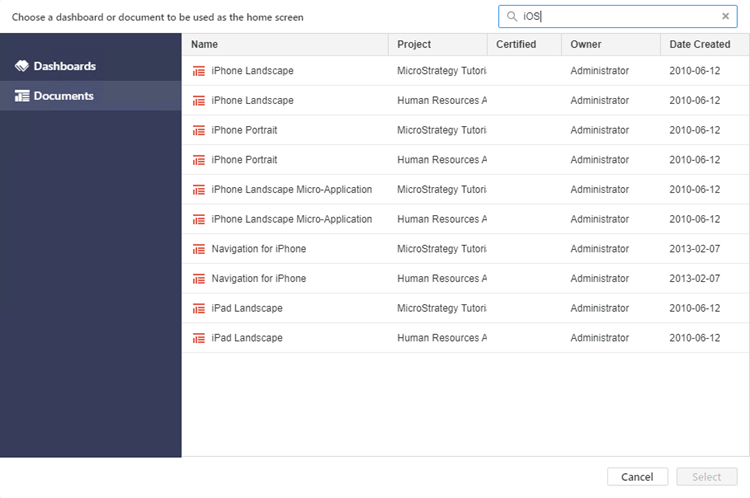Switch to the Dashboards tab
Image resolution: width=750 pixels, height=498 pixels.
pos(64,66)
